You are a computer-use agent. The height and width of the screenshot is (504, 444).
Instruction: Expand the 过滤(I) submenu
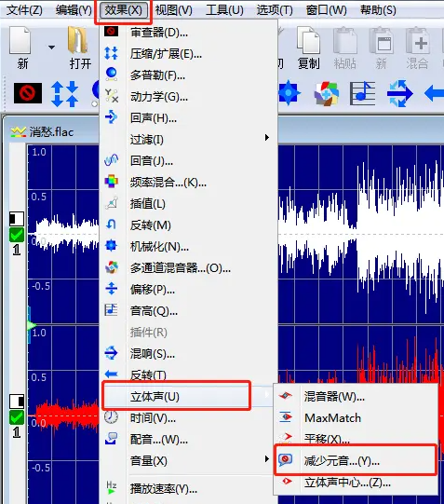[x=188, y=139]
